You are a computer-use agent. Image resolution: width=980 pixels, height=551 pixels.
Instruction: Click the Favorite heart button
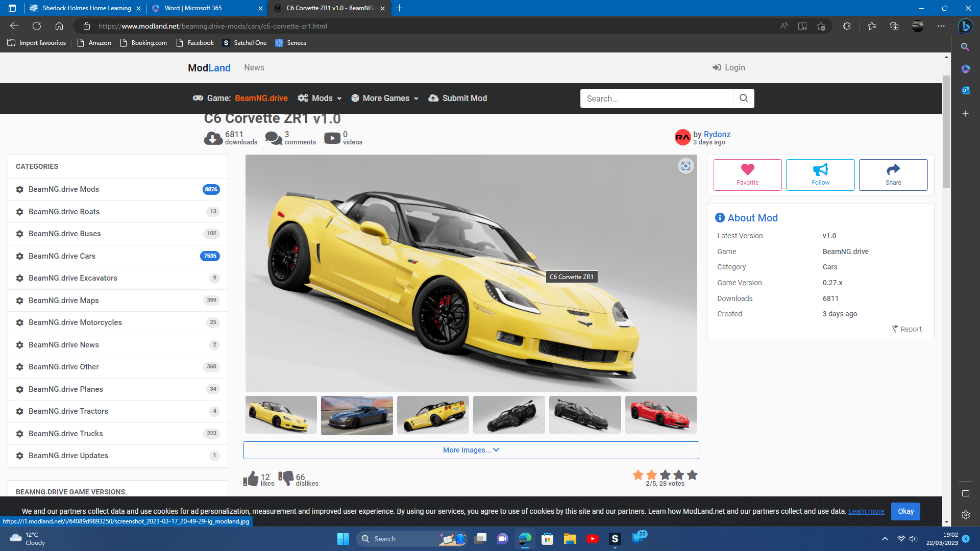[747, 175]
